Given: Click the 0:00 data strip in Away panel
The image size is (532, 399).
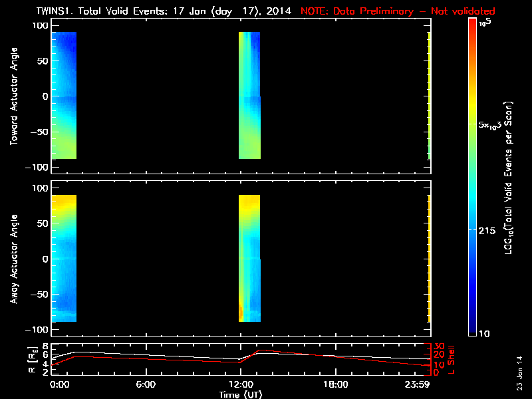Looking at the screenshot, I should pos(65,258).
